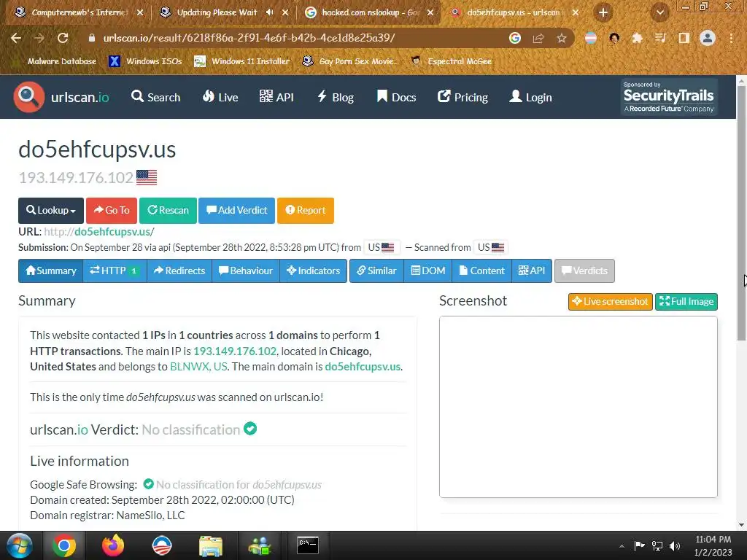The height and width of the screenshot is (560, 747).
Task: Open API in the urlscan navbar
Action: point(276,97)
